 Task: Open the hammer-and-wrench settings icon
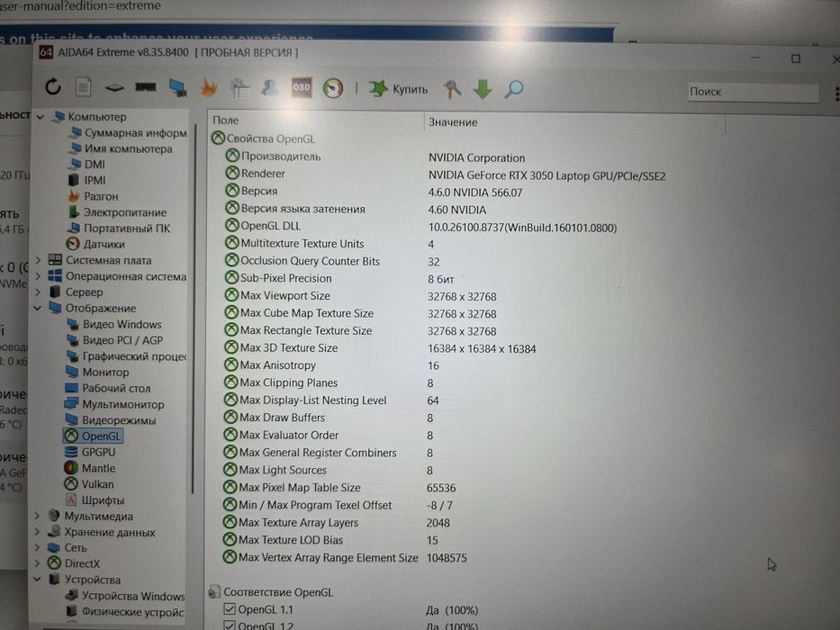[452, 89]
